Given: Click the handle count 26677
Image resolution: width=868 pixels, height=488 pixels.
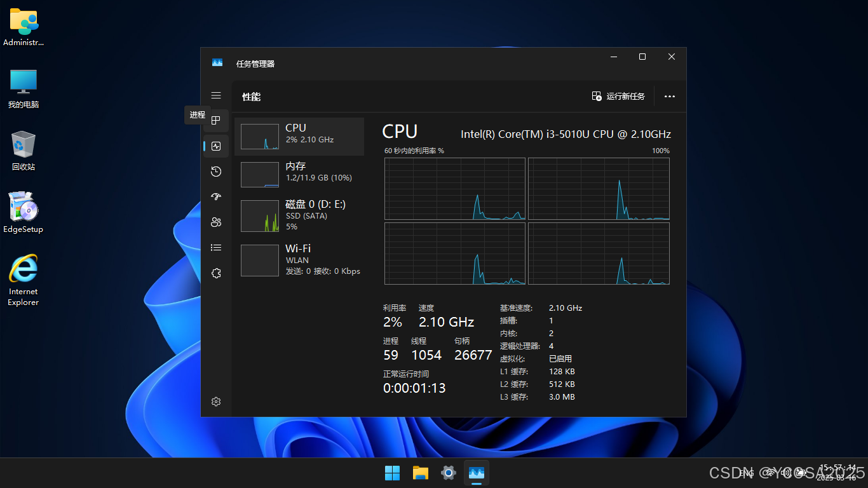Looking at the screenshot, I should [x=473, y=355].
